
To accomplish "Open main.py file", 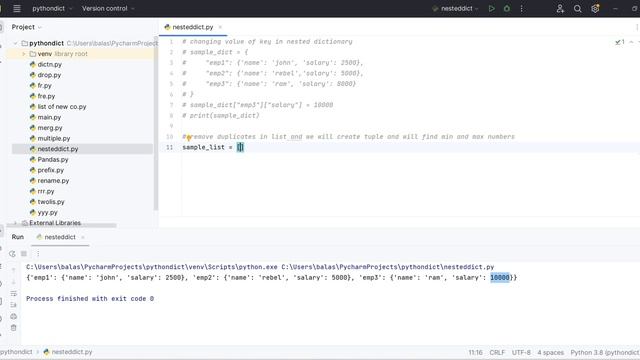I will pos(49,117).
